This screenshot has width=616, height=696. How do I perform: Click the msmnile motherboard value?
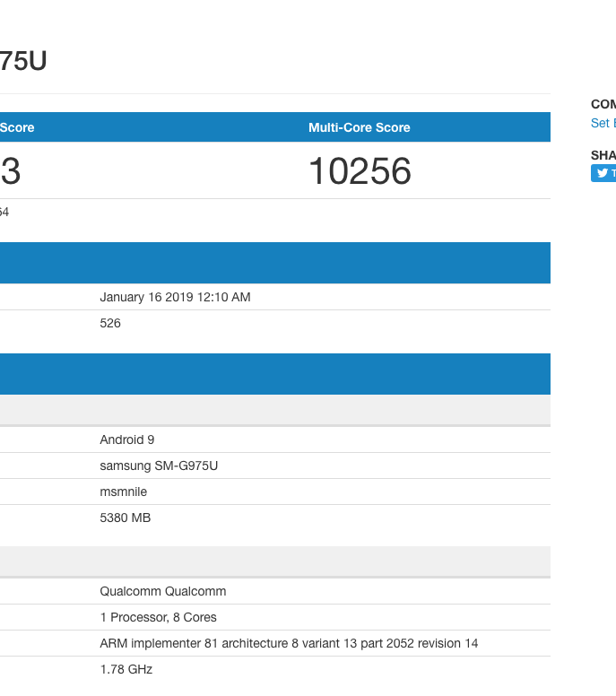point(123,492)
